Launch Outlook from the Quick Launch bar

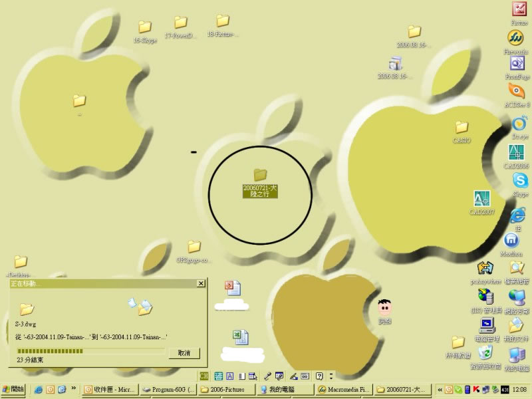pos(51,390)
